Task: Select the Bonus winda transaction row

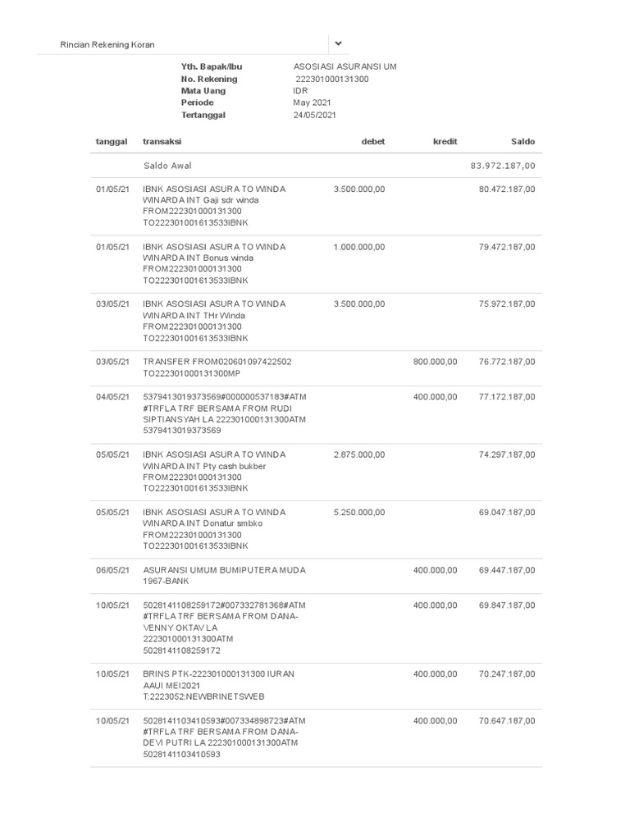Action: click(x=316, y=264)
